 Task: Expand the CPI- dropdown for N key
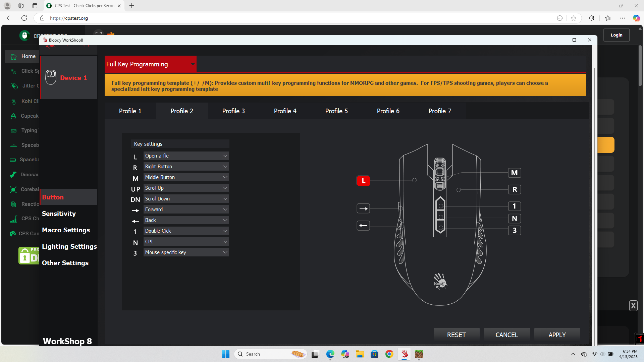(186, 242)
